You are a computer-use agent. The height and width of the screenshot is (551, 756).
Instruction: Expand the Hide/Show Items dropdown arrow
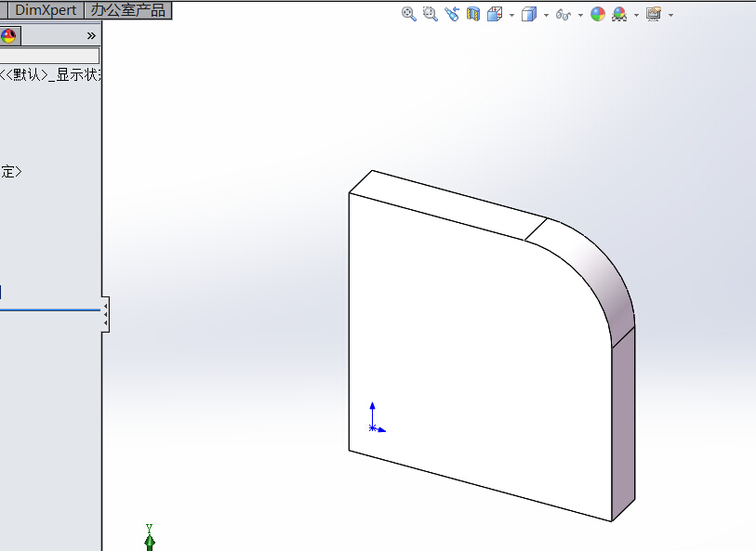tap(580, 16)
